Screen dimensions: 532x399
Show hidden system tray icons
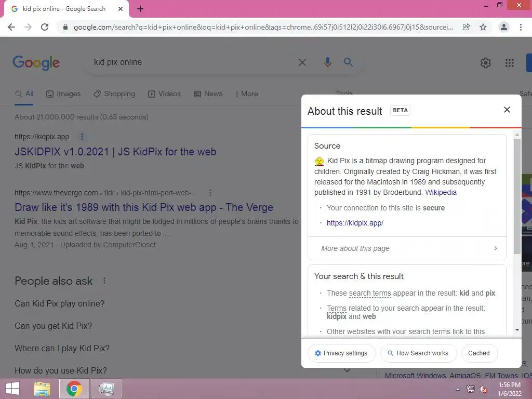[458, 389]
